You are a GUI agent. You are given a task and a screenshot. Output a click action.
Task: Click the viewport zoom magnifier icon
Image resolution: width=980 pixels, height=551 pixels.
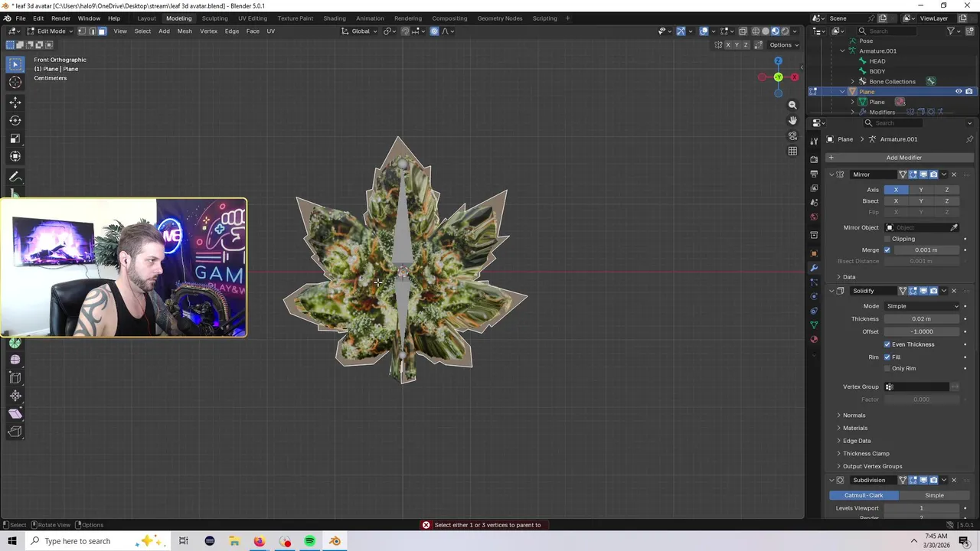[792, 105]
